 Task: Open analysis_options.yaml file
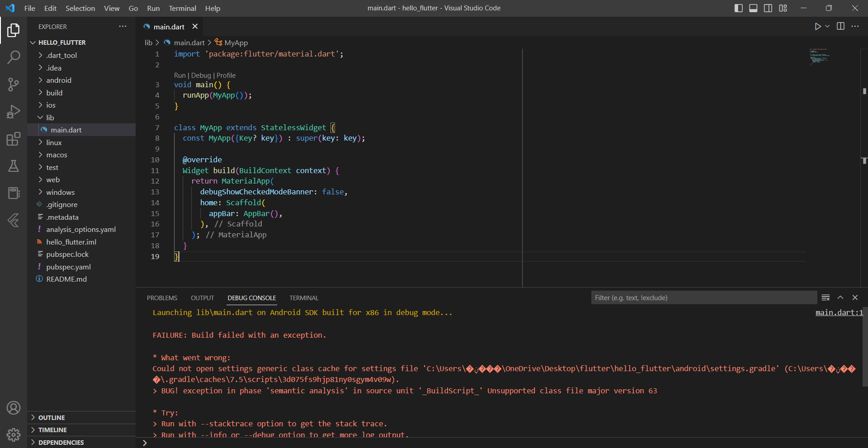(81, 229)
